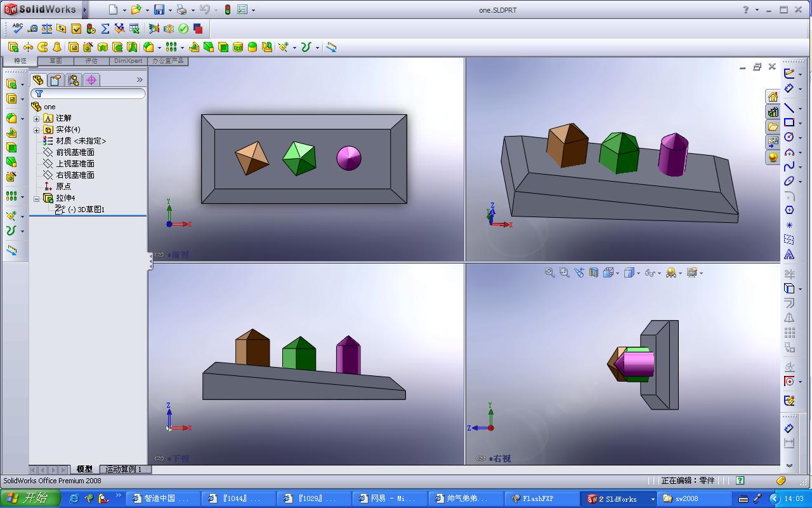Expand the 实体(4) tree node

(36, 130)
